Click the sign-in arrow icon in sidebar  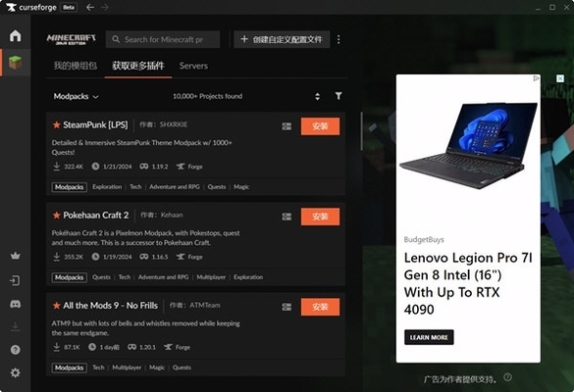tap(15, 280)
